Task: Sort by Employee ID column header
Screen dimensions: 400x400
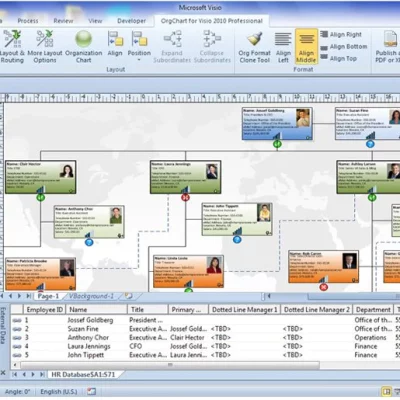Action: pyautogui.click(x=44, y=310)
